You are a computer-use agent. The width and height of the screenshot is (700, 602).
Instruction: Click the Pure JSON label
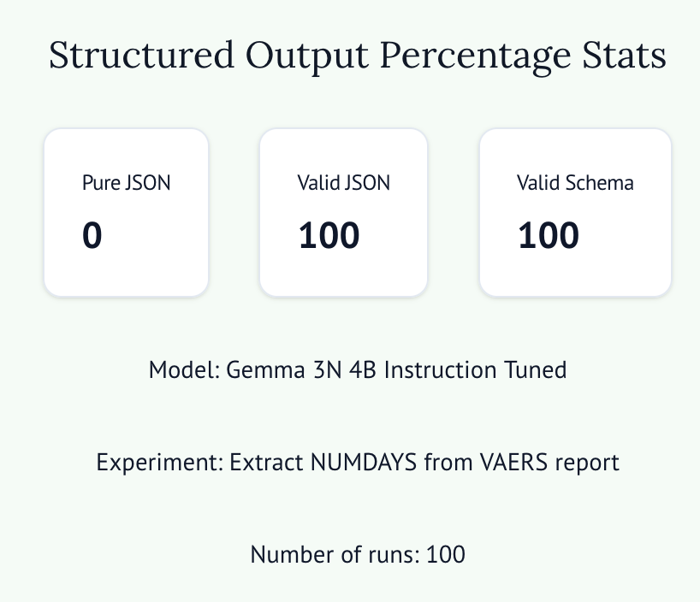click(127, 182)
